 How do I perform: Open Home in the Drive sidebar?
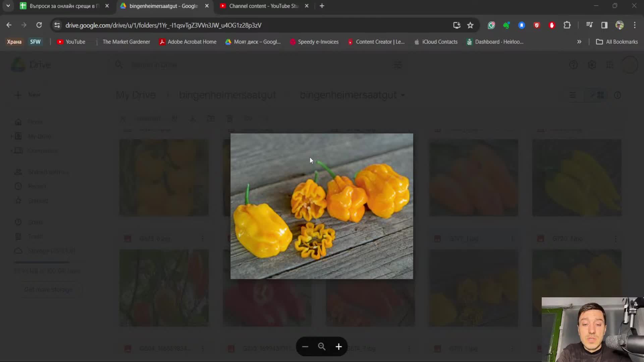pos(35,122)
